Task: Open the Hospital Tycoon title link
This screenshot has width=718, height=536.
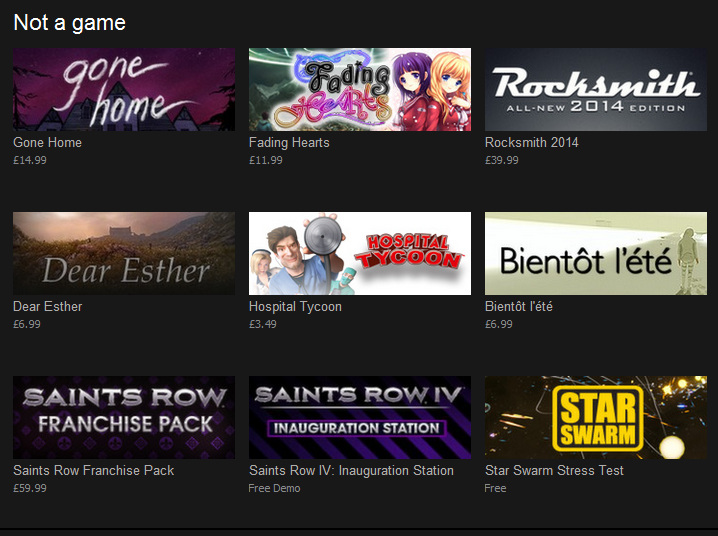Action: (295, 307)
